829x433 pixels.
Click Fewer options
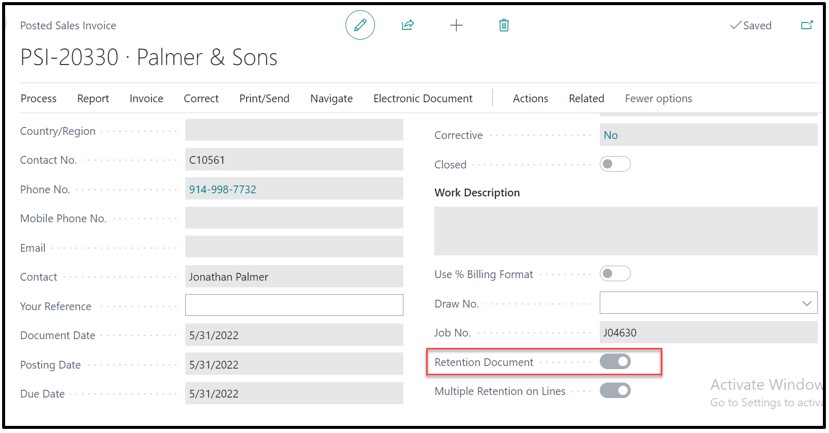[658, 98]
